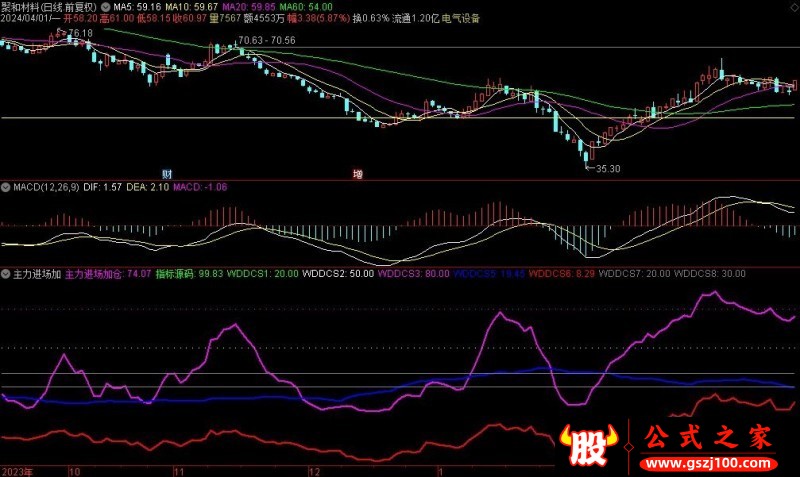Click the 35.30 low price arrow marker

tap(602, 169)
